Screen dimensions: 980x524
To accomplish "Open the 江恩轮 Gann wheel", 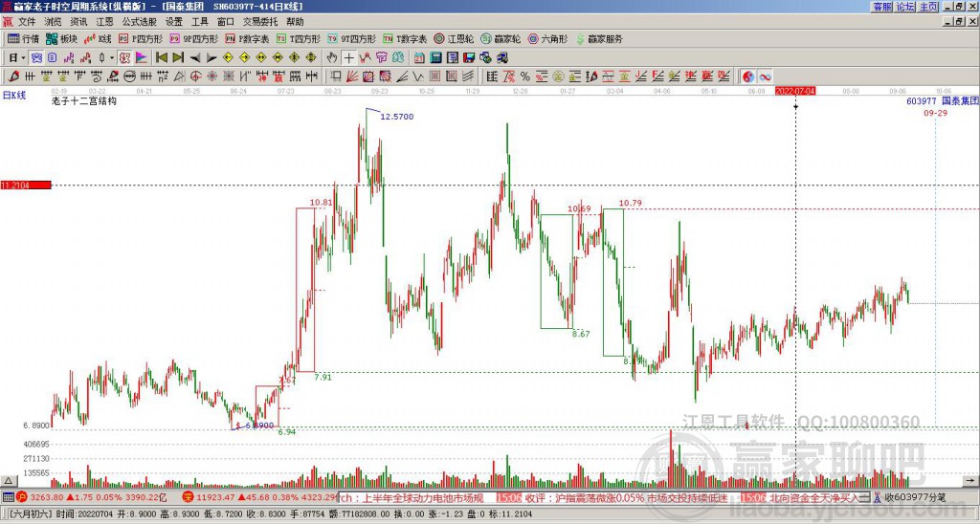I will 454,38.
